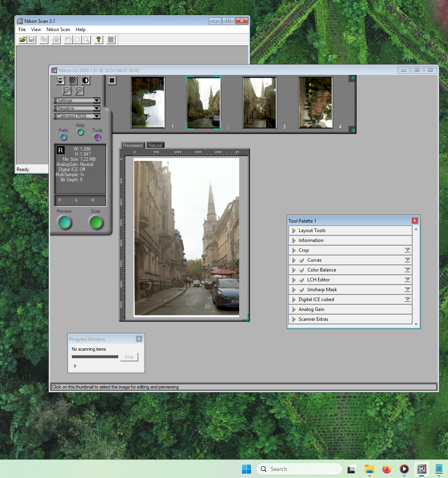Open the Calibrated RGB color model dropdown

(x=76, y=116)
